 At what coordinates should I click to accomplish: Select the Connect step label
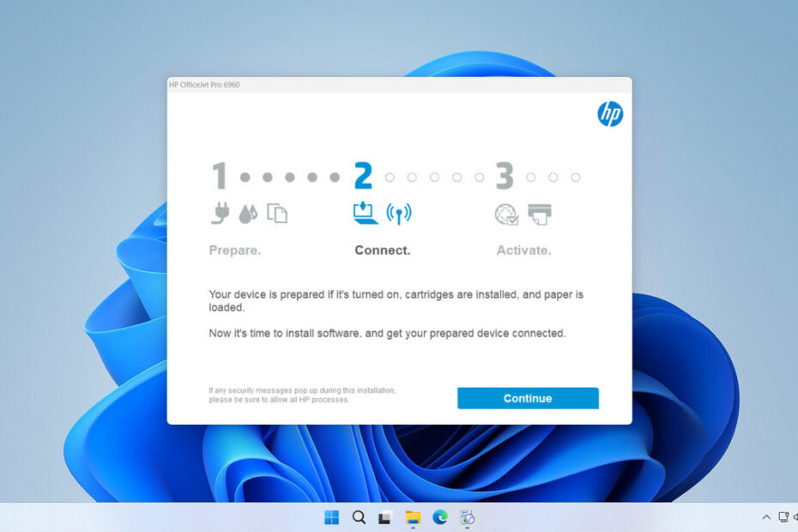pyautogui.click(x=383, y=250)
